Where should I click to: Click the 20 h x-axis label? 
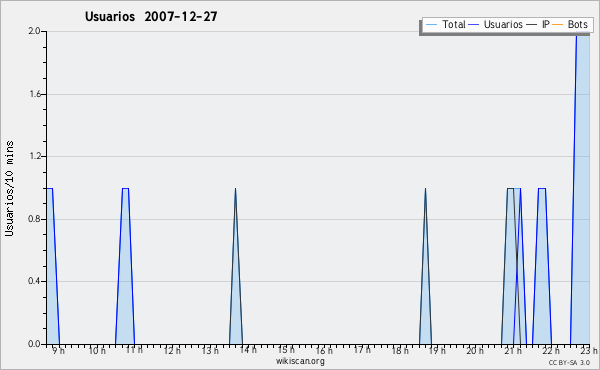pos(475,350)
